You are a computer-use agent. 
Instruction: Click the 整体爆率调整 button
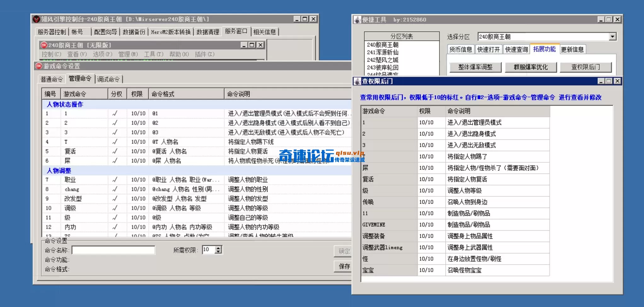tap(475, 67)
